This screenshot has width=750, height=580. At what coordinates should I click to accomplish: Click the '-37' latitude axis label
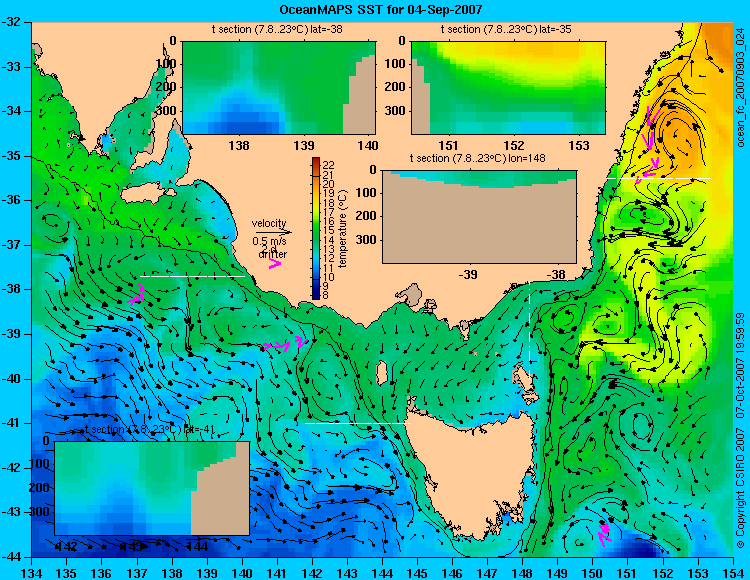(11, 245)
